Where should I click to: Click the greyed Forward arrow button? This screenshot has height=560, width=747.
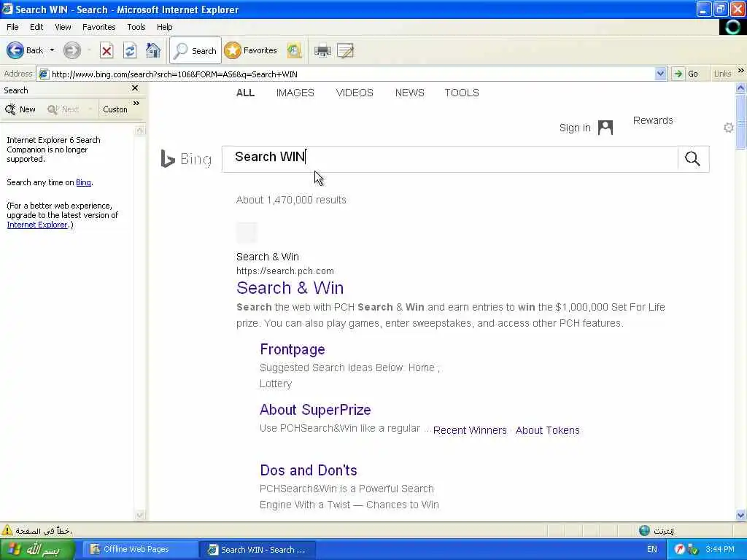point(72,50)
